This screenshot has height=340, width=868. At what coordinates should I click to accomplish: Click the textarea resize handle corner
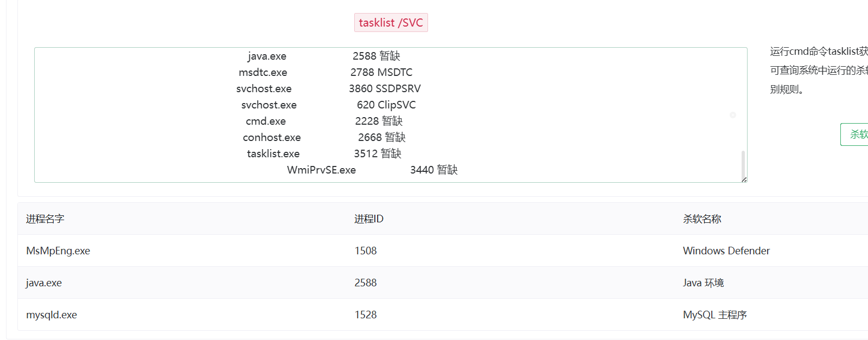[x=744, y=179]
